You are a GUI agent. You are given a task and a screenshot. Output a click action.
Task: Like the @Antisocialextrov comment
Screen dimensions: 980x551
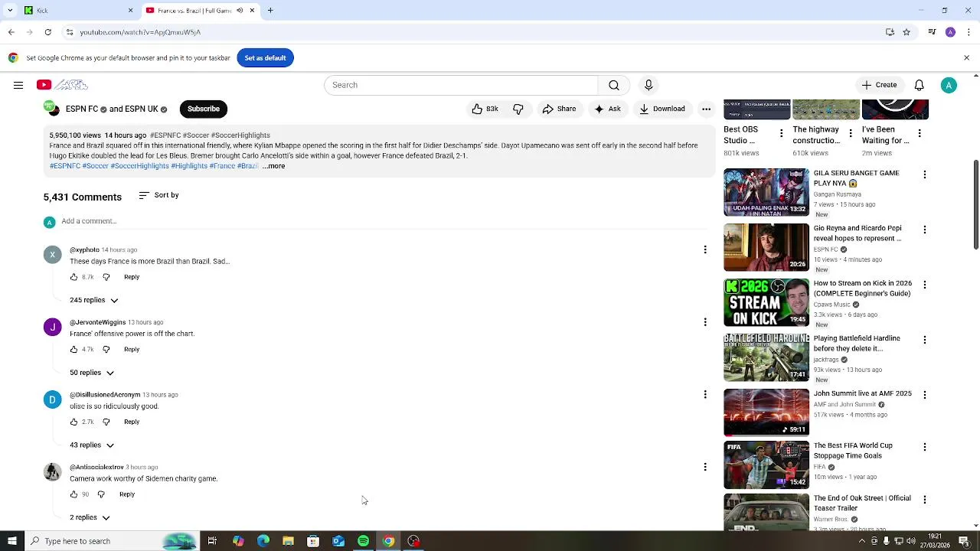(74, 494)
